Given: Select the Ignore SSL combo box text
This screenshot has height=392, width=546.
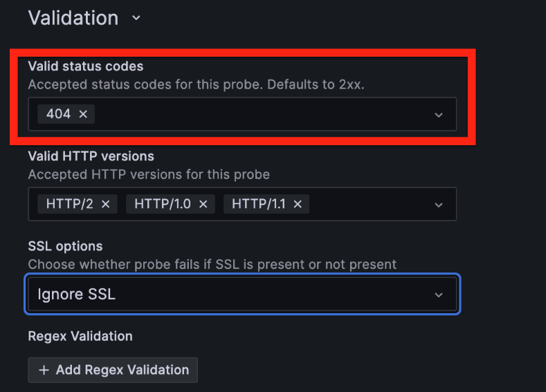Looking at the screenshot, I should point(76,295).
